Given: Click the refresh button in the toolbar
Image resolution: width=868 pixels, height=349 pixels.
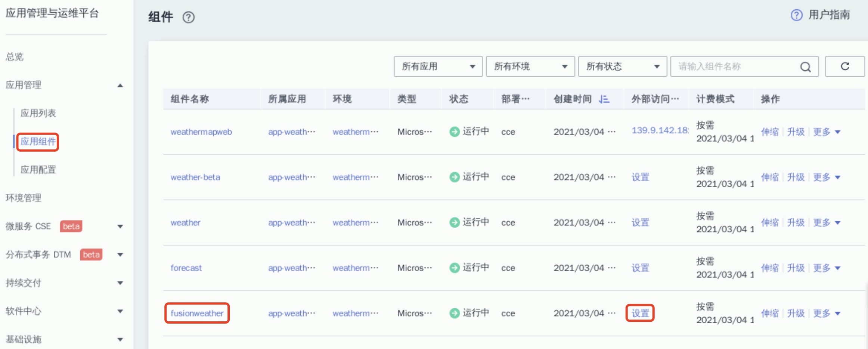Looking at the screenshot, I should [x=844, y=67].
